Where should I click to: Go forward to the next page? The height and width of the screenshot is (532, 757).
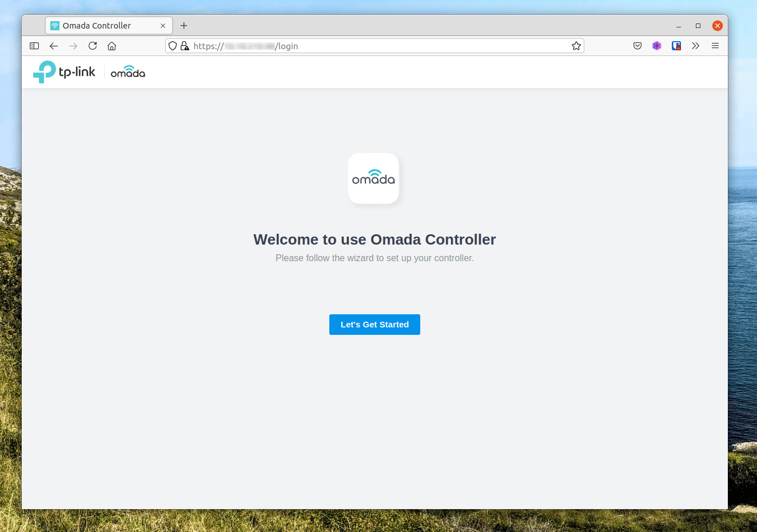(73, 46)
